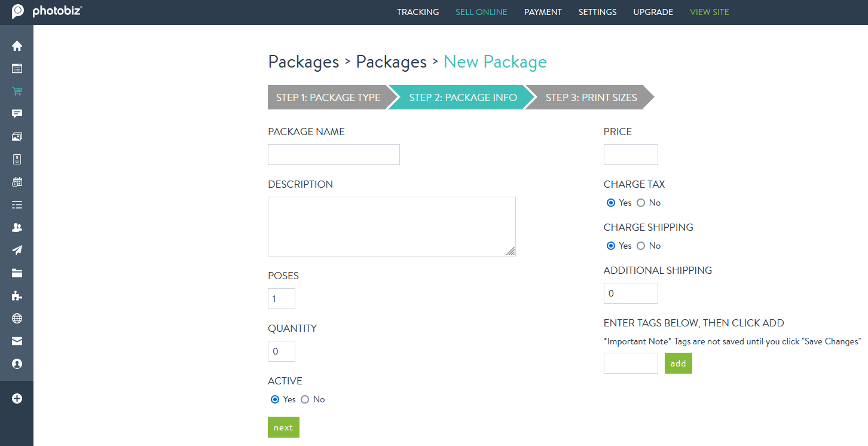Screen dimensions: 868x446
Task: Open the forms list icon in sidebar
Action: [17, 204]
